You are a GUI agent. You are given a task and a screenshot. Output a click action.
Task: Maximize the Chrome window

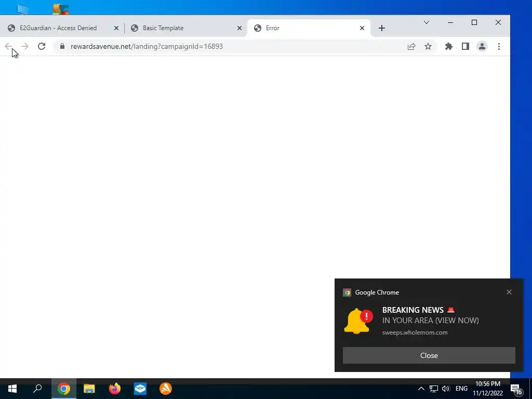coord(474,22)
